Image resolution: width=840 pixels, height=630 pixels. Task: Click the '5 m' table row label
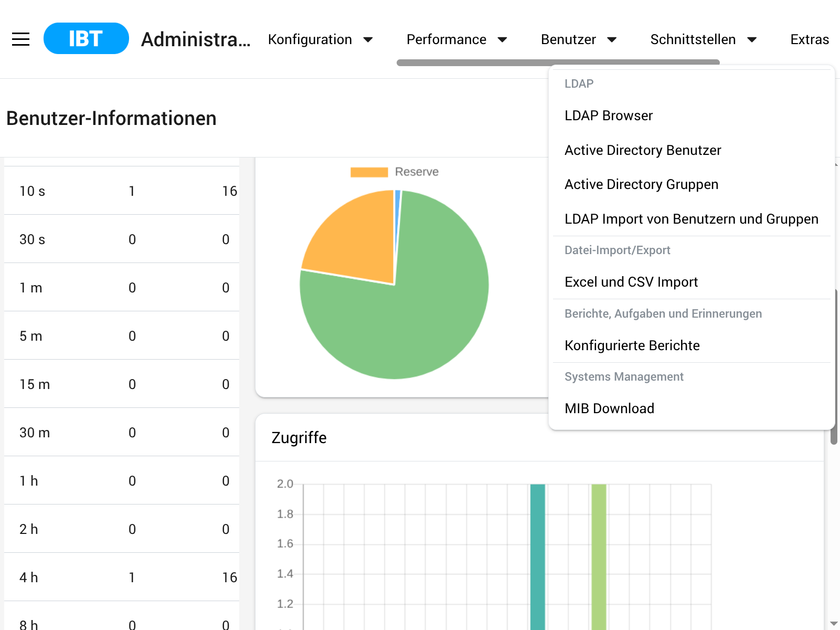coord(31,336)
